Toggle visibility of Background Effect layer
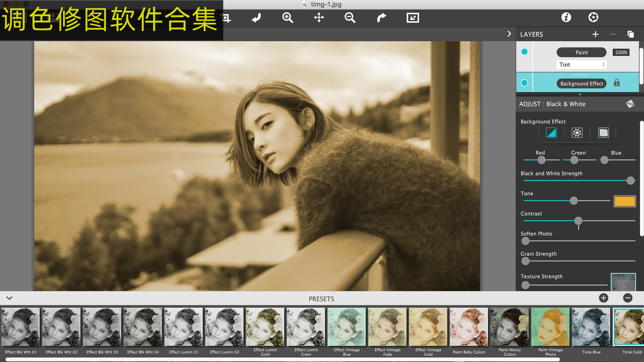 [524, 83]
